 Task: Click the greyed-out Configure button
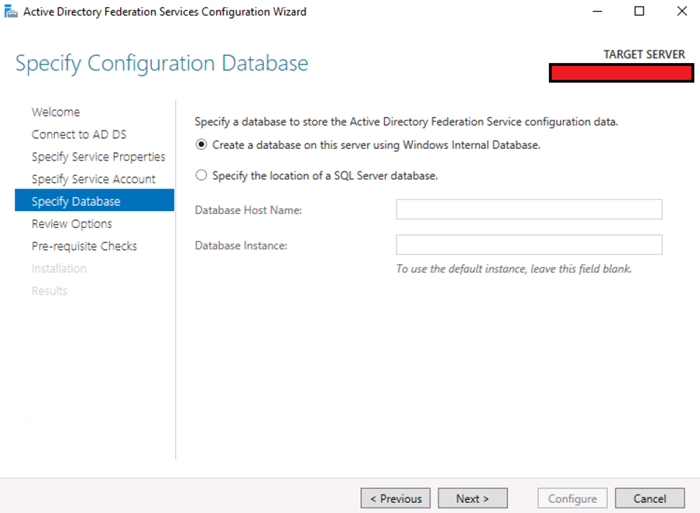pyautogui.click(x=573, y=498)
